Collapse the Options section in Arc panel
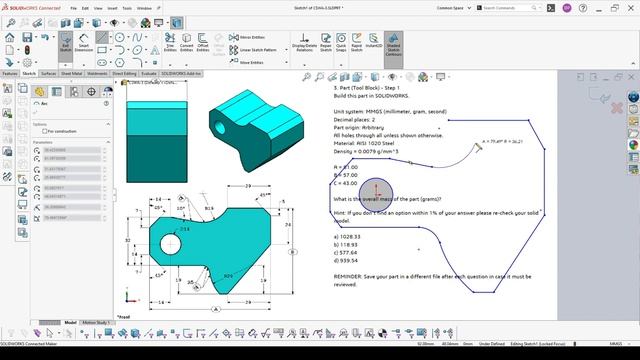Screen dimensions: 640x360 click(108, 124)
